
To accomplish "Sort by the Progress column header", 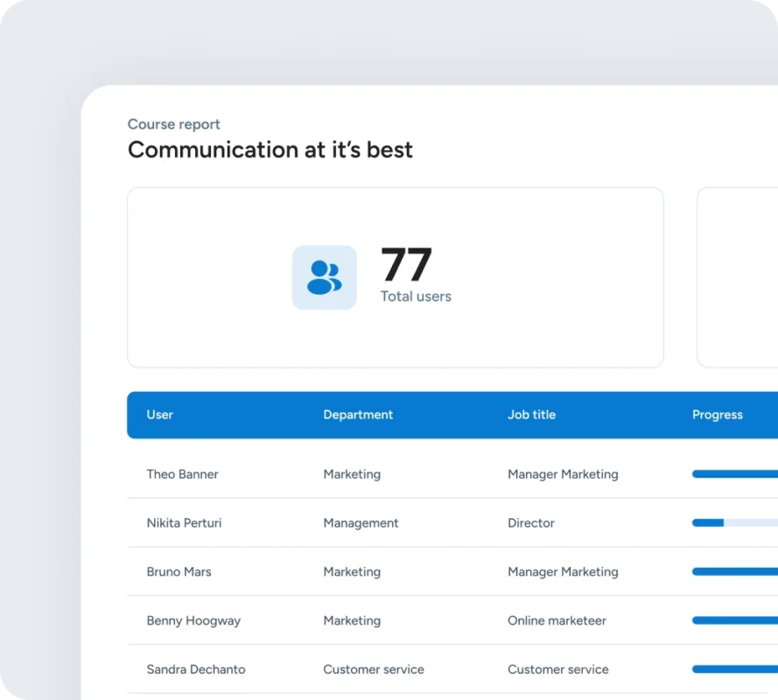I will pos(717,415).
